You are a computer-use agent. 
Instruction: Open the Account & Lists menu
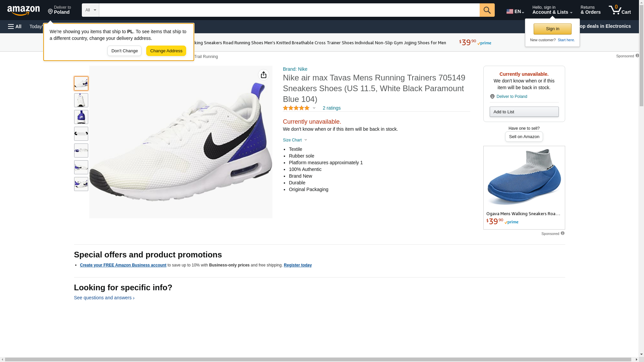click(x=552, y=10)
